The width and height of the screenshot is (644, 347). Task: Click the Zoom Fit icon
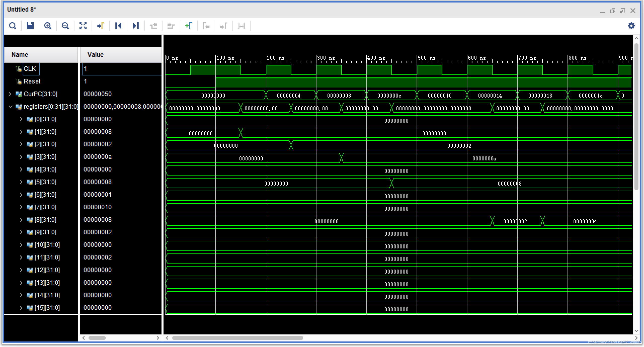[83, 26]
